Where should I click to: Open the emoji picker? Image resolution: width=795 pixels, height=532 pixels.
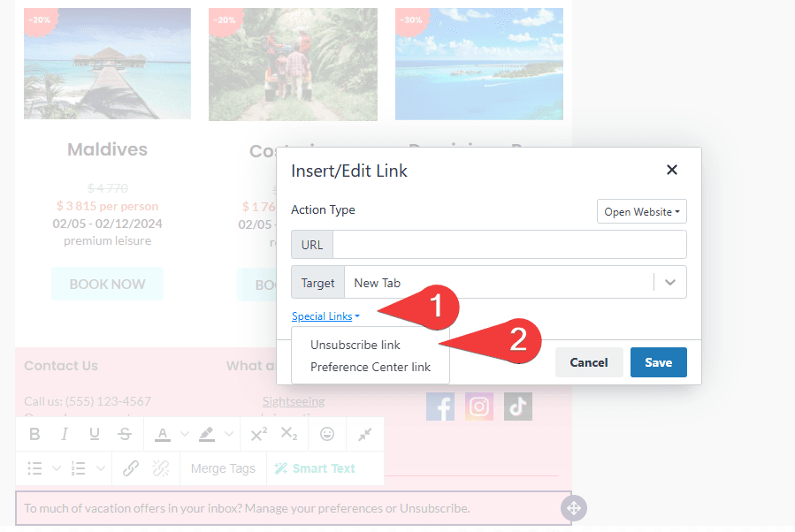point(327,434)
